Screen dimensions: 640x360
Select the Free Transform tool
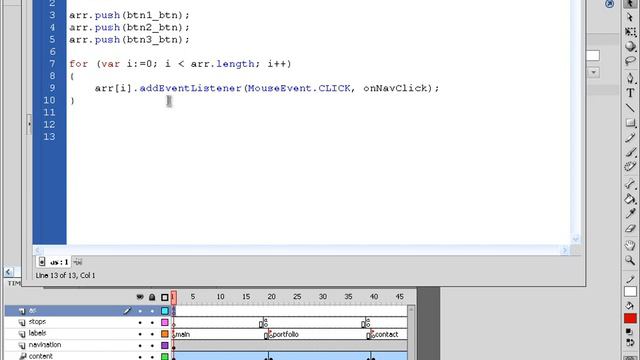(630, 31)
